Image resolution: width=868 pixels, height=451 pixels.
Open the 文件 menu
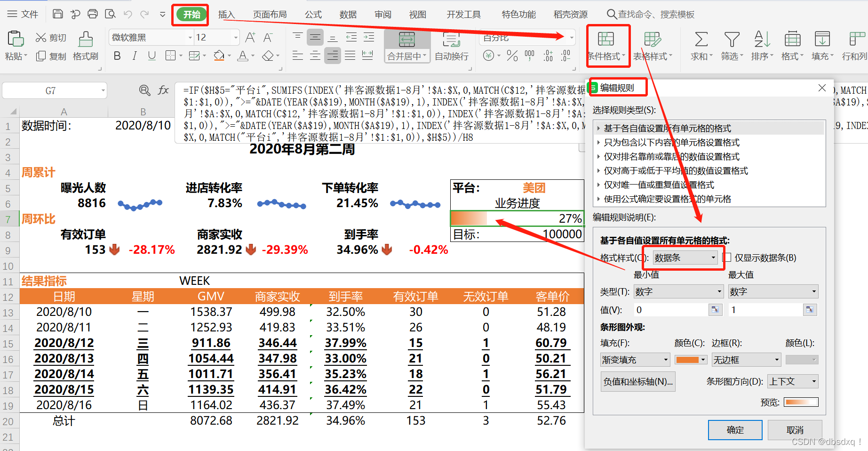(23, 14)
